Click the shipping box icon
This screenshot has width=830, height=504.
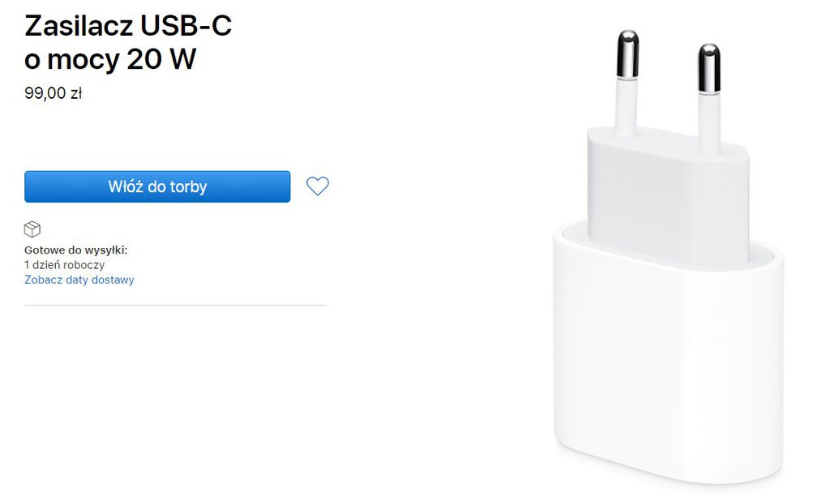(x=32, y=229)
